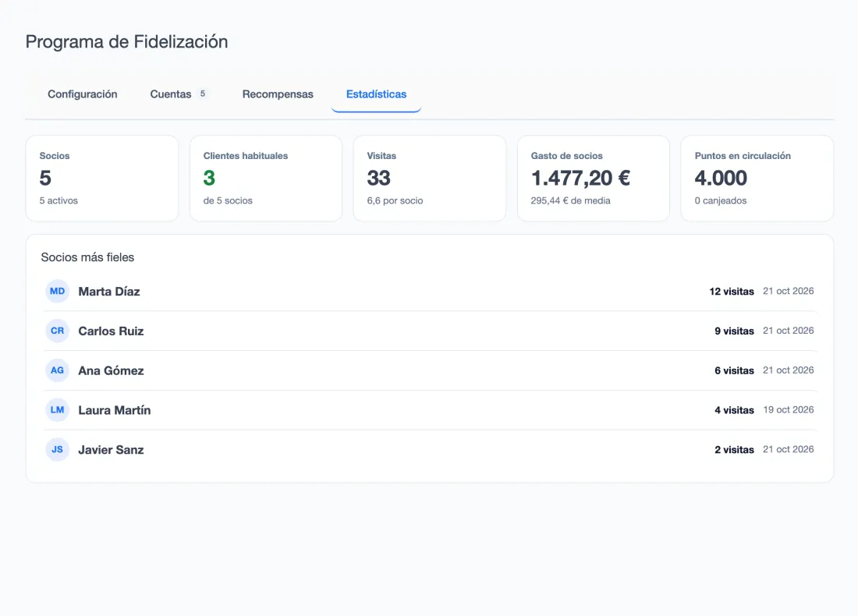Viewport: 858px width, 616px height.
Task: Click the '4 visitas' count
Action: (x=734, y=410)
